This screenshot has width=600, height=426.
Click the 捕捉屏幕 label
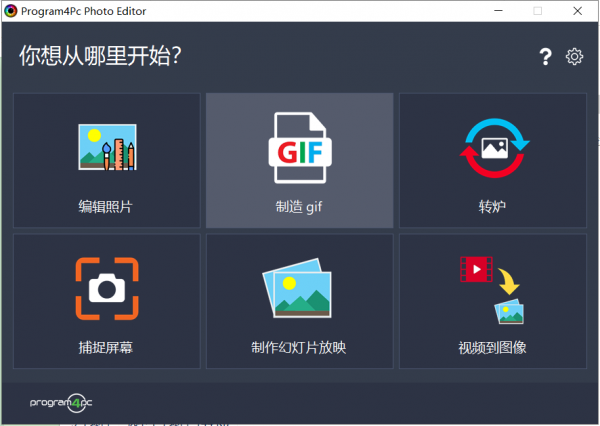tap(106, 348)
